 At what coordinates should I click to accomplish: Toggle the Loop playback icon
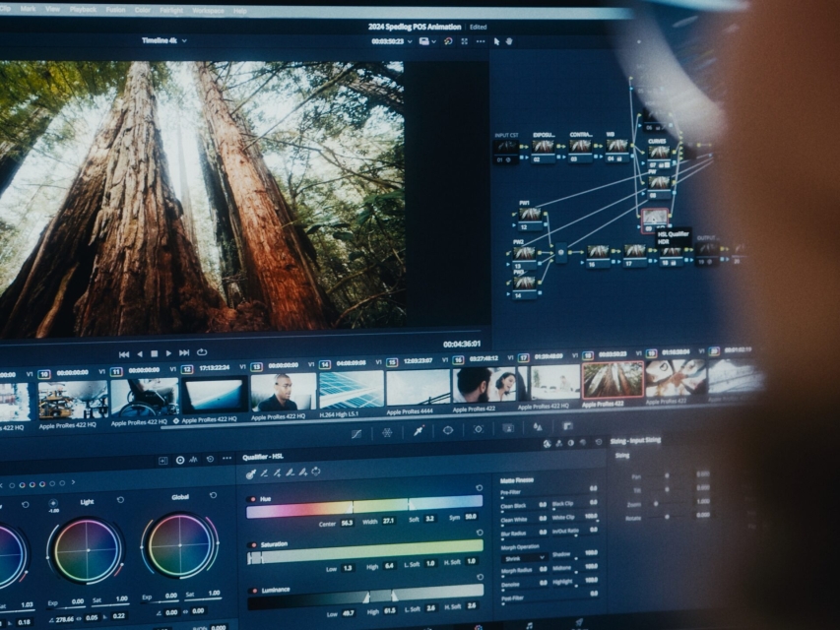click(202, 352)
